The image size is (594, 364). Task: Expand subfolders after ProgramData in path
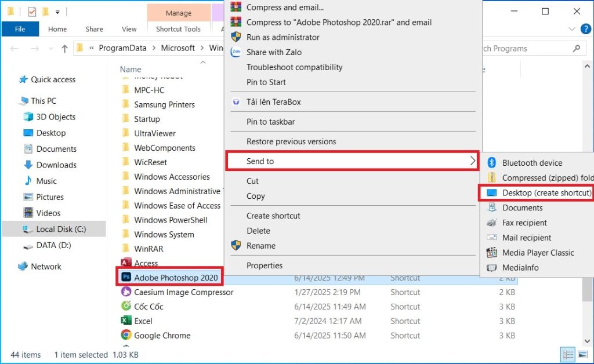154,48
